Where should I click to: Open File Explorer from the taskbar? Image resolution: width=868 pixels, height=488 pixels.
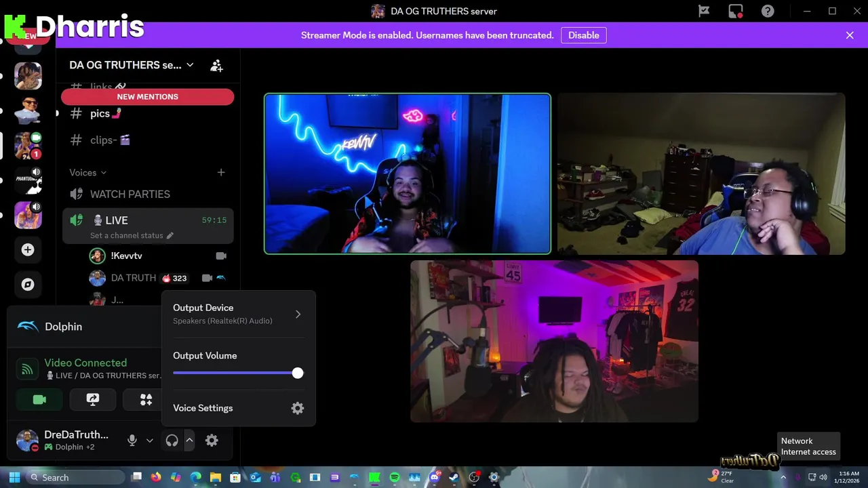coord(215,477)
